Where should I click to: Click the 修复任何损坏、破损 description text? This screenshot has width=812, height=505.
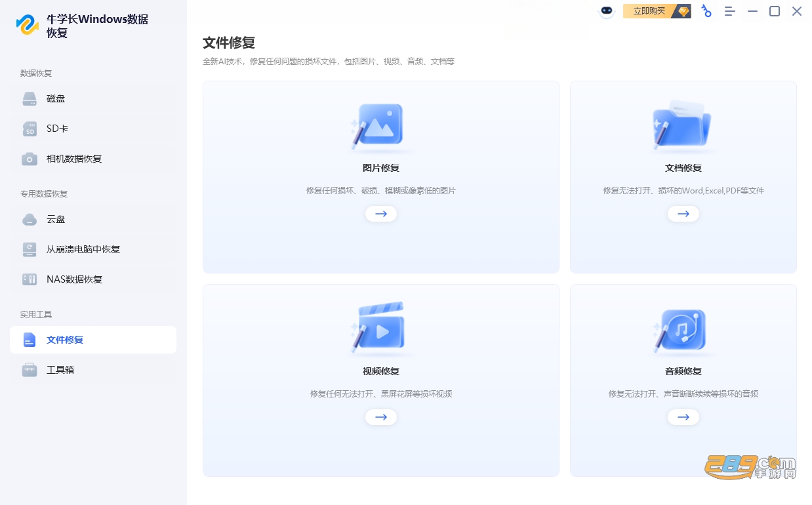pos(381,191)
